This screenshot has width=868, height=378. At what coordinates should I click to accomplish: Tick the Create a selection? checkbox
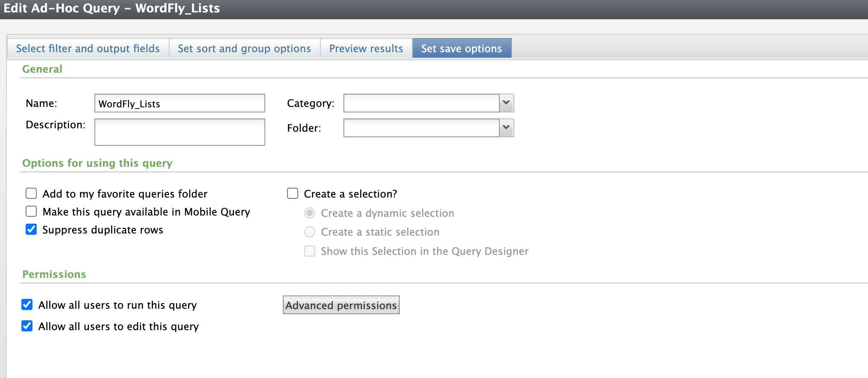(x=293, y=194)
